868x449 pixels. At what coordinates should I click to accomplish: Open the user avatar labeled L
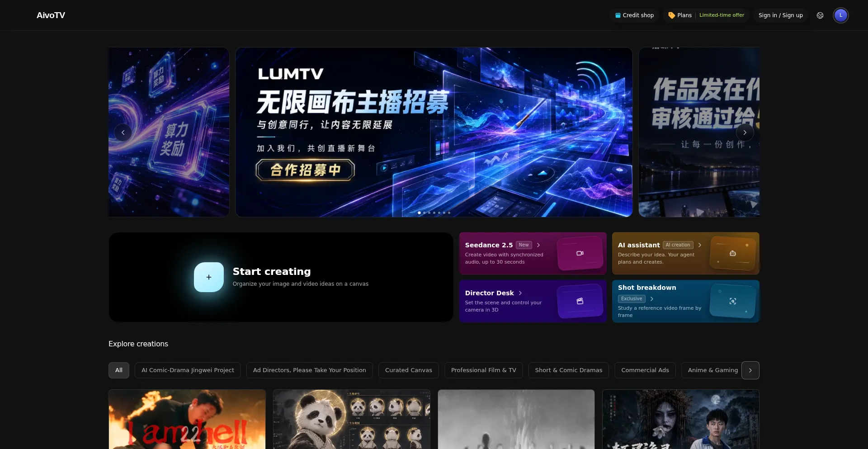coord(841,15)
